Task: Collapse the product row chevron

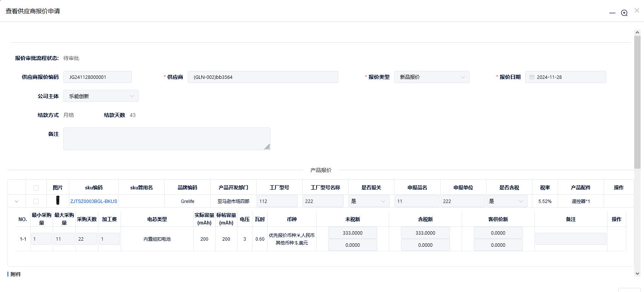Action: tap(17, 201)
